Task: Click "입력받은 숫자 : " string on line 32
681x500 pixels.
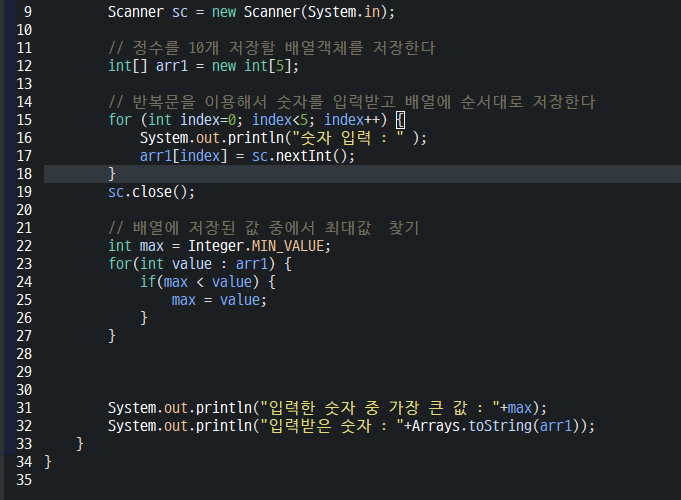Action: [x=332, y=426]
